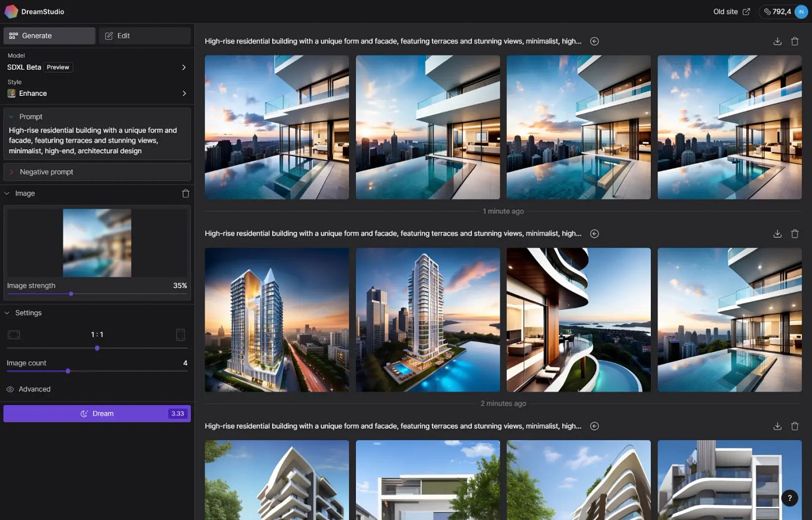Click the DreamStudio logo icon
Image resolution: width=812 pixels, height=520 pixels.
click(x=11, y=12)
